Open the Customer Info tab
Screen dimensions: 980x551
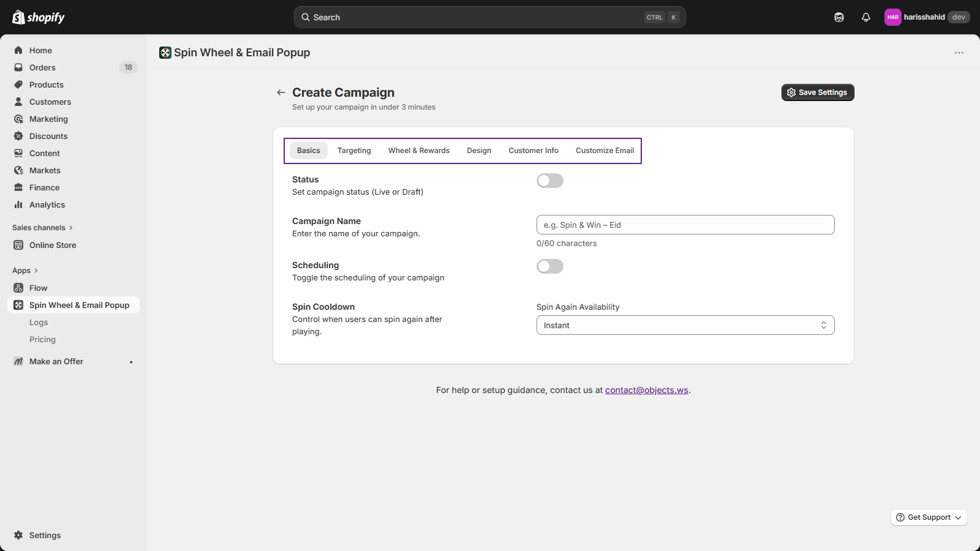(533, 151)
